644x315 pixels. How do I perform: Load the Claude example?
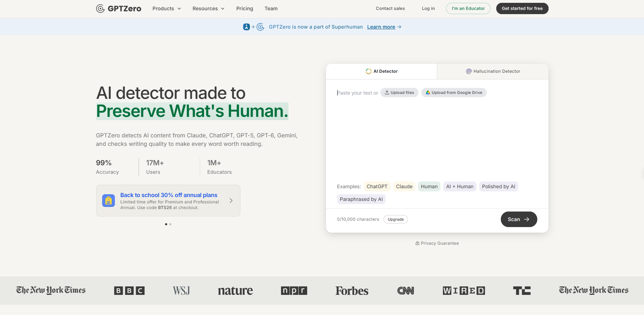coord(404,186)
